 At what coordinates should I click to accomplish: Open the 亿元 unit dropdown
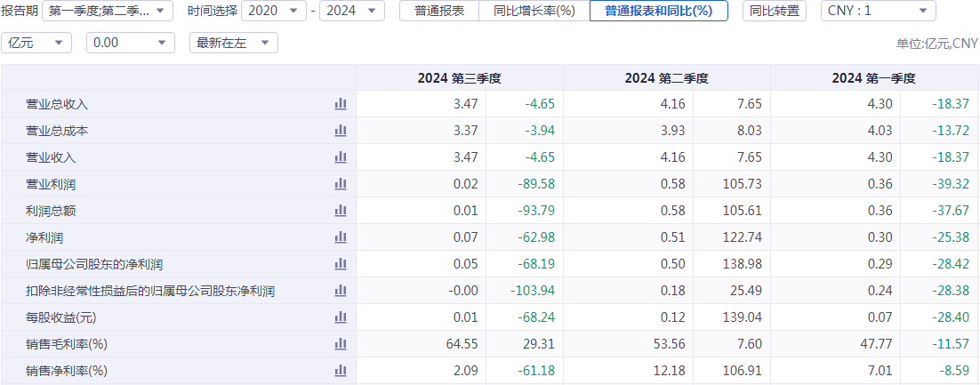coord(36,43)
